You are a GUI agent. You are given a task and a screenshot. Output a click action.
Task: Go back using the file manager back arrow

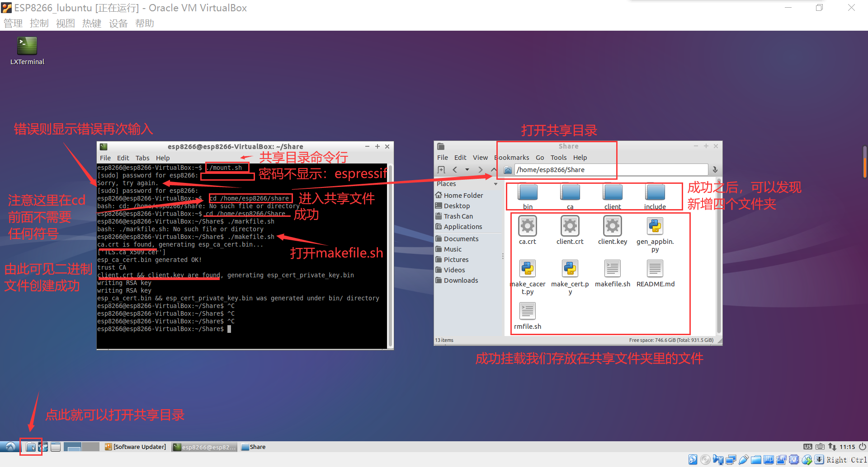[x=455, y=170]
